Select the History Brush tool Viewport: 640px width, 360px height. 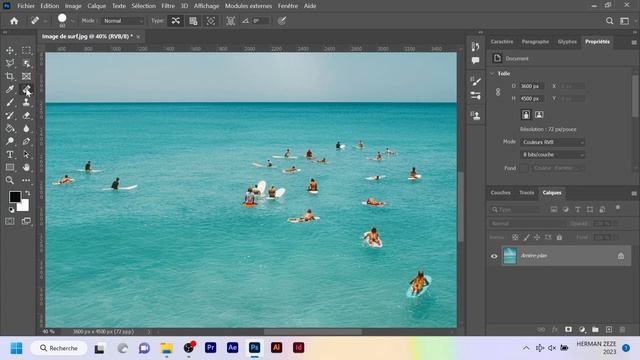(x=10, y=116)
